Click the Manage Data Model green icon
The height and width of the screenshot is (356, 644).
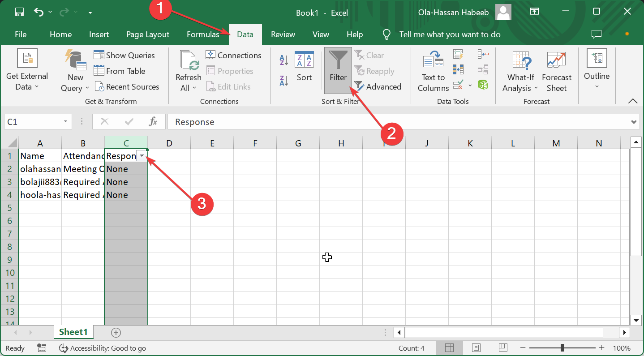[x=483, y=85]
